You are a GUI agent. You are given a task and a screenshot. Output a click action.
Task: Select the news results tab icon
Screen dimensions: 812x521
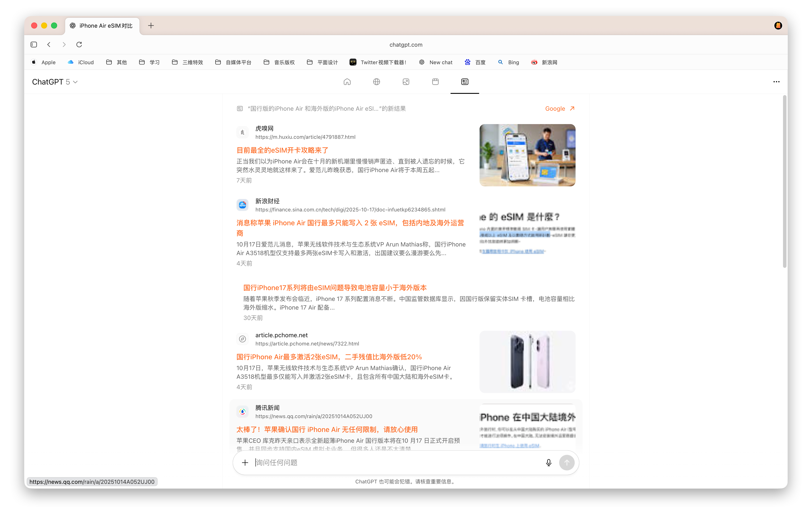(x=465, y=82)
